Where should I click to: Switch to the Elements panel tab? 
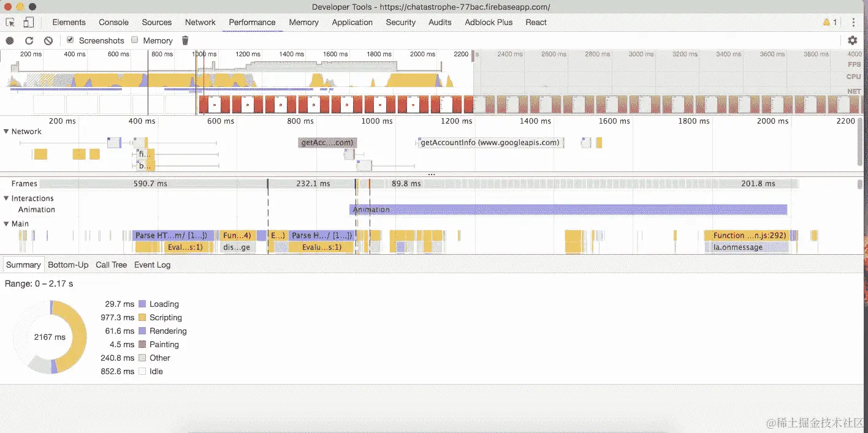[69, 22]
